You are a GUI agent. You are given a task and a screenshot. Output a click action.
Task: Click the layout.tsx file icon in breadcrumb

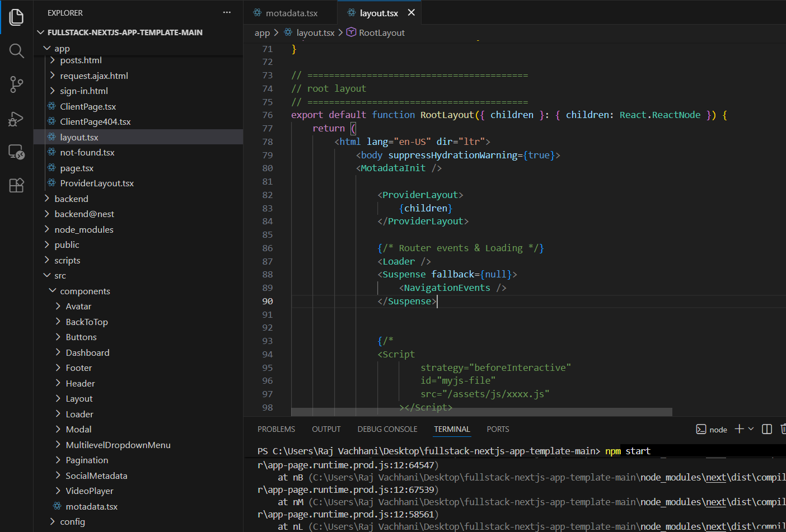coord(288,32)
